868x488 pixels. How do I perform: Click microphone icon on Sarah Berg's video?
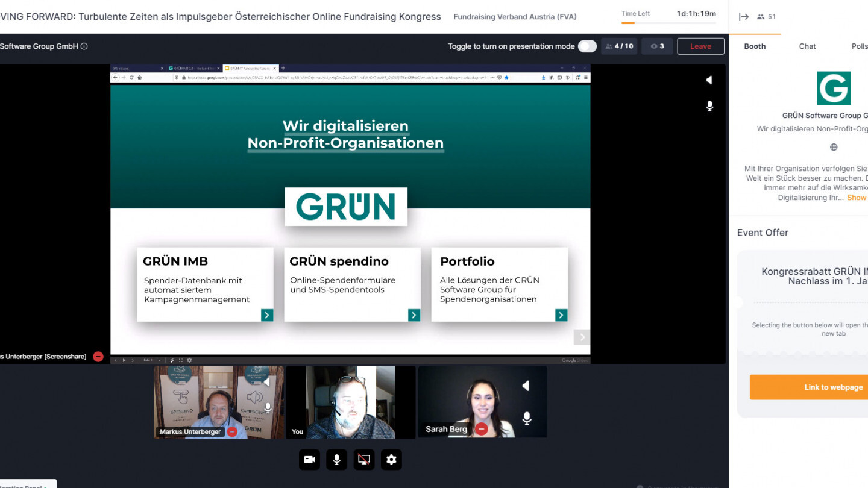pos(527,418)
